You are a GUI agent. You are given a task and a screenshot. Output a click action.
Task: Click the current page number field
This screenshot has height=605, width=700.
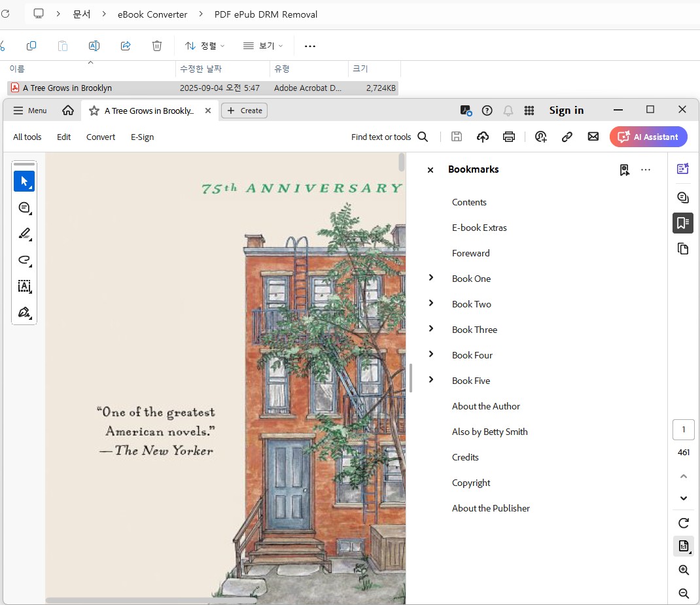pos(684,429)
